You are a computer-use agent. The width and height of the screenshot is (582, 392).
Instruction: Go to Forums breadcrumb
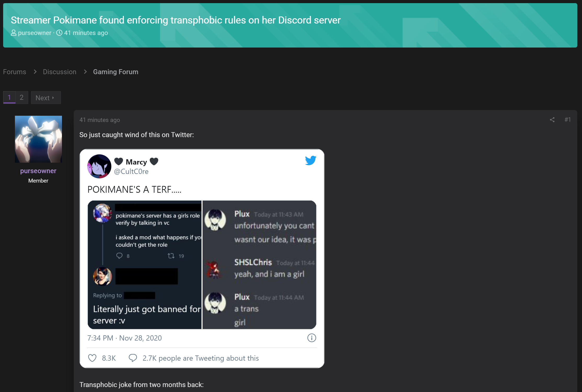(15, 72)
